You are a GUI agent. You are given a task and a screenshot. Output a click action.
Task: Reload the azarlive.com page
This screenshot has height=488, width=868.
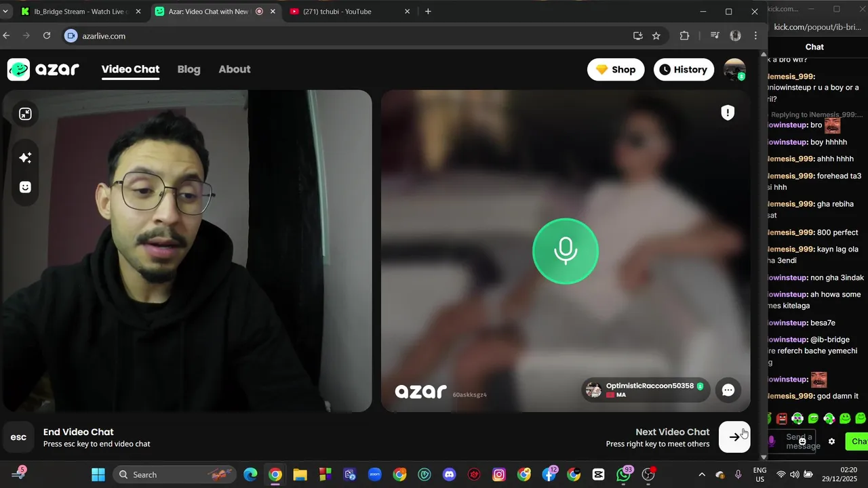point(47,36)
